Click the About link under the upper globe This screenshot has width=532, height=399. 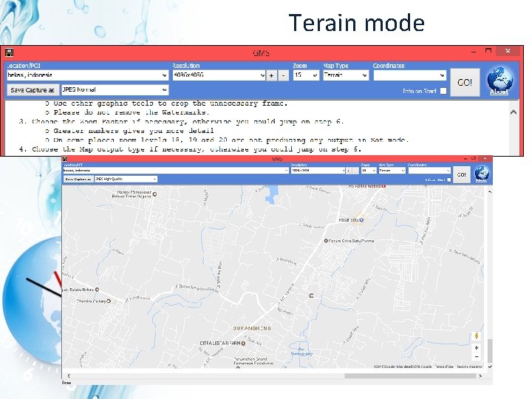click(x=499, y=92)
